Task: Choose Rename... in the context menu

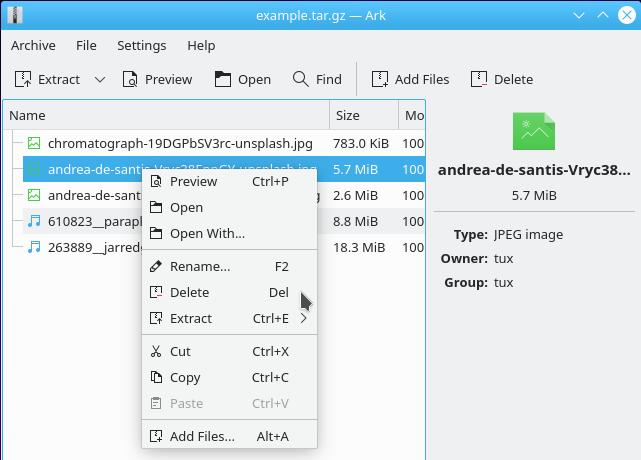Action: pyautogui.click(x=199, y=266)
